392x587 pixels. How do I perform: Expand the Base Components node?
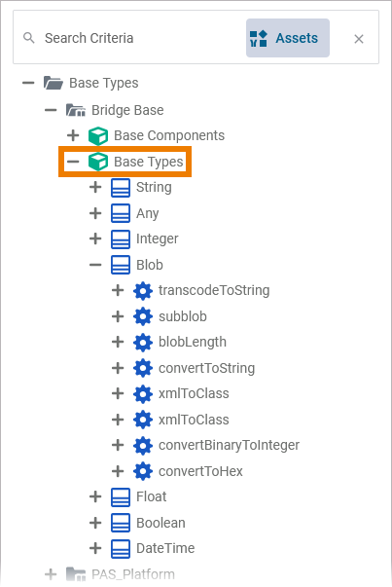(73, 135)
